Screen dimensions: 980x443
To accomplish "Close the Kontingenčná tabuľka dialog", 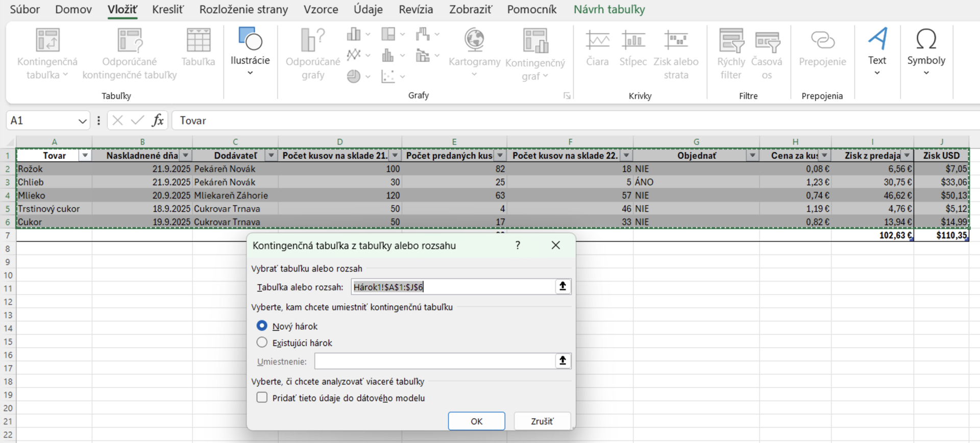I will tap(556, 245).
